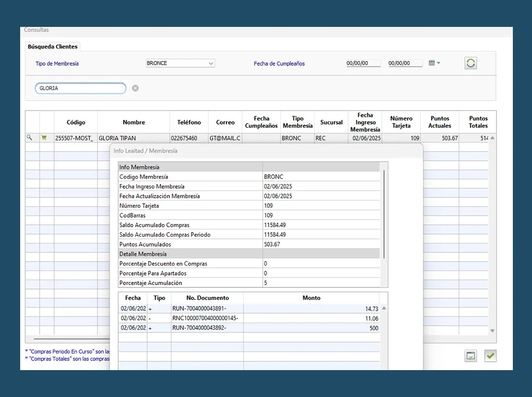Screen dimensions: 532x397
Task: Click dropdown arrow next to calendar icon
Action: (x=439, y=64)
